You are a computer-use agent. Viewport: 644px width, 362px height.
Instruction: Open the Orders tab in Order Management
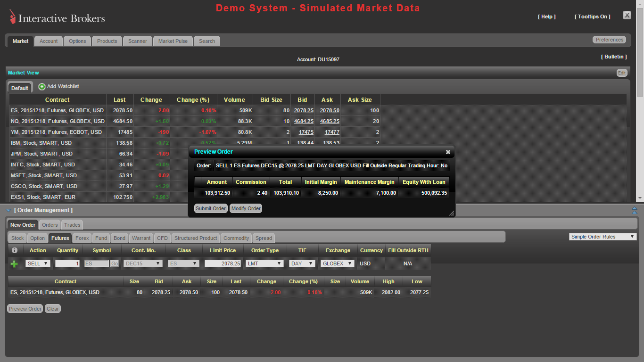click(50, 225)
